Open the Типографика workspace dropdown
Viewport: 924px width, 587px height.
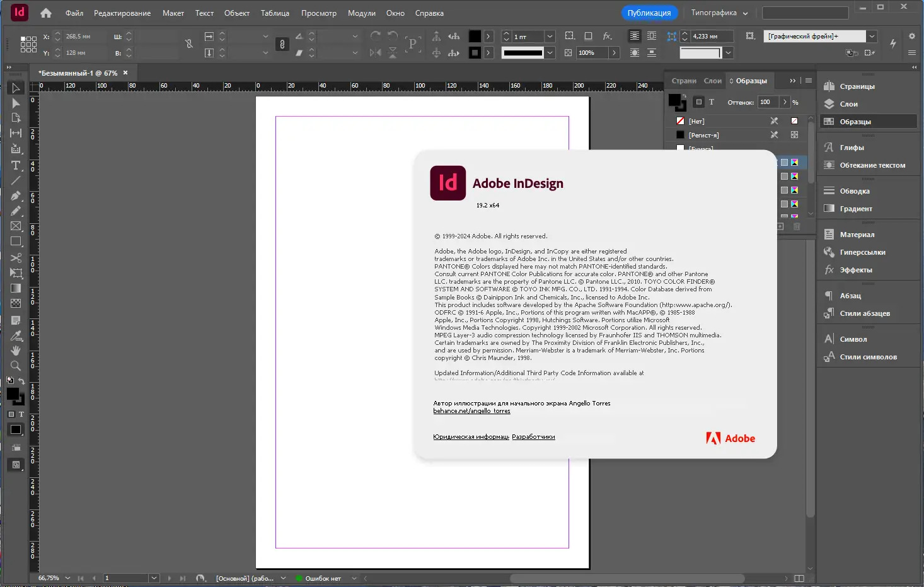pos(719,13)
